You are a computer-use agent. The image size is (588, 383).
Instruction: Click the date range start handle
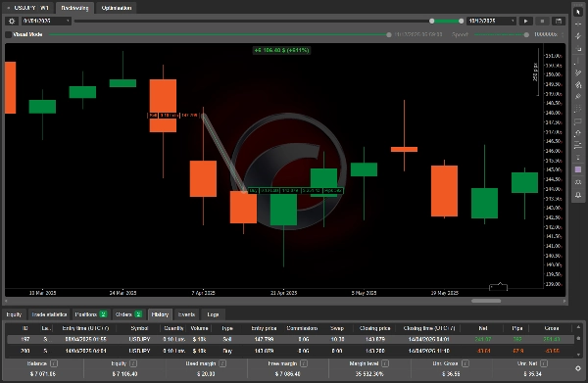pos(432,21)
